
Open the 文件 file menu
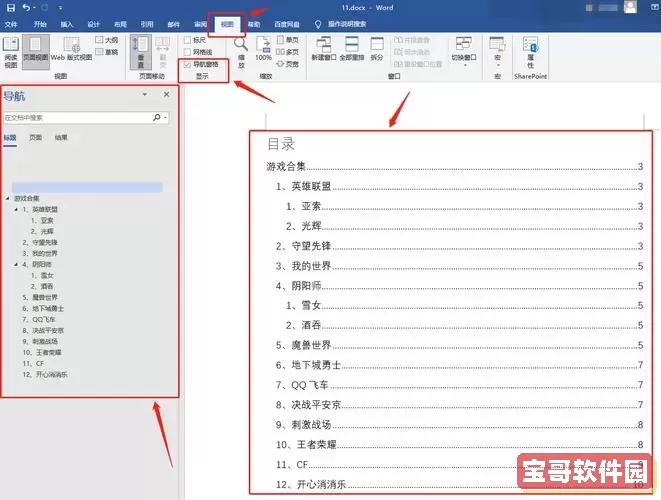coord(11,24)
